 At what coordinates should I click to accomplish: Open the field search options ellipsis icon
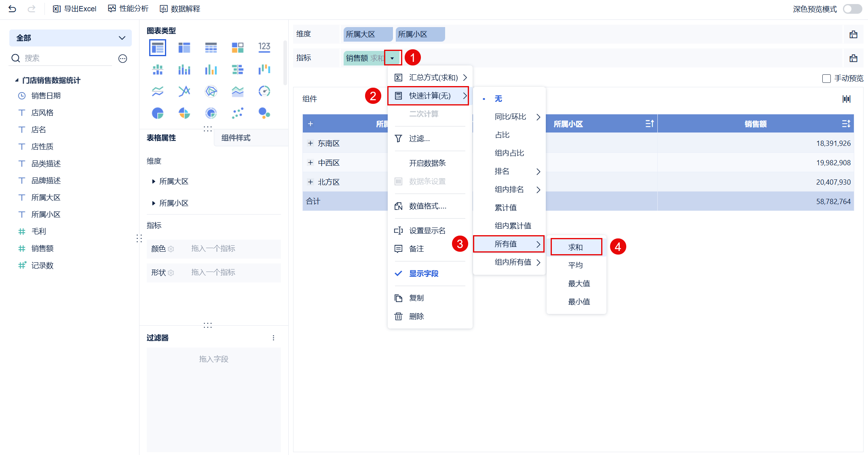(122, 59)
